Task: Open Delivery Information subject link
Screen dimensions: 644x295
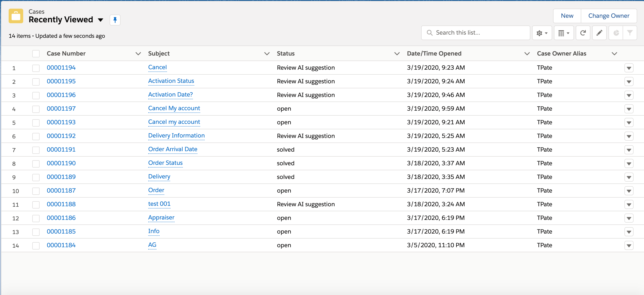Action: [176, 136]
